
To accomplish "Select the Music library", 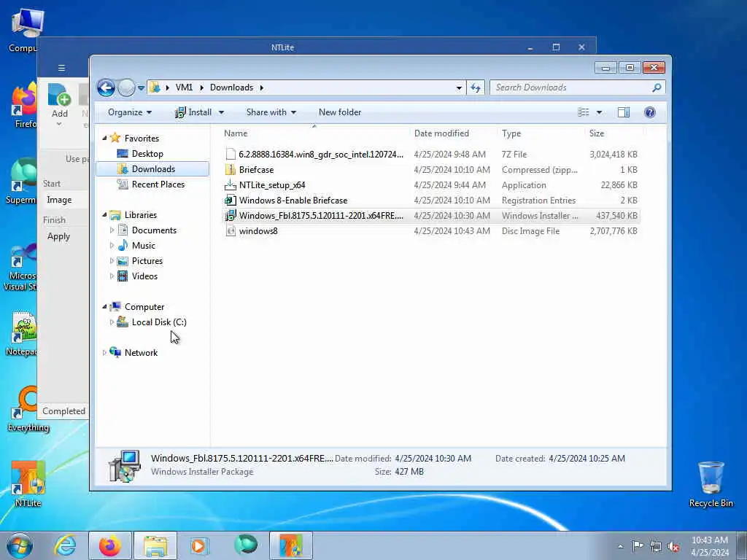I will (x=143, y=246).
